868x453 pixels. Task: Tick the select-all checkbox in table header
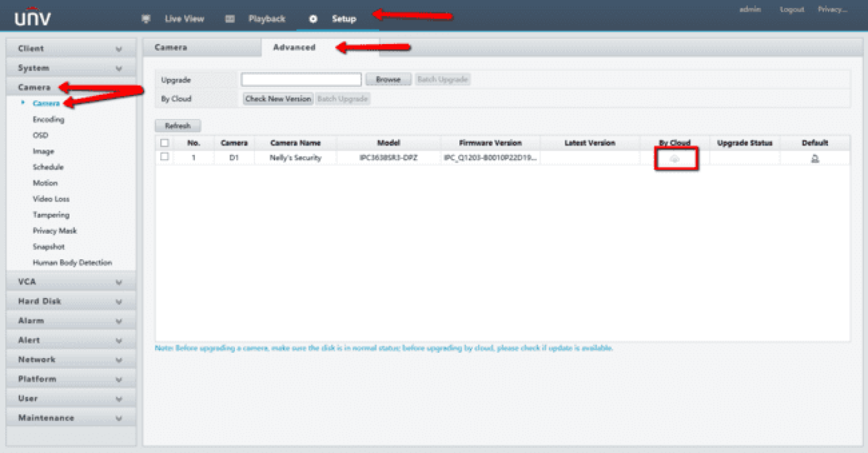pyautogui.click(x=165, y=143)
